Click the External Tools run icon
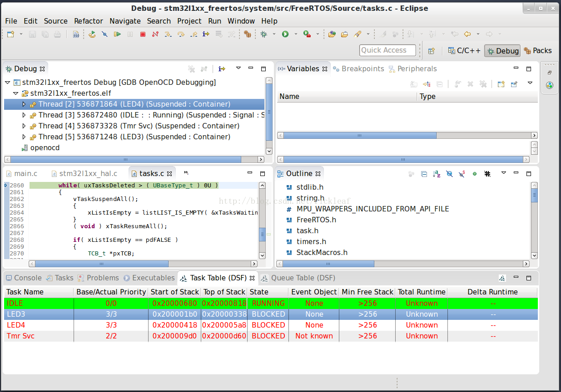This screenshot has width=561, height=392. point(307,34)
